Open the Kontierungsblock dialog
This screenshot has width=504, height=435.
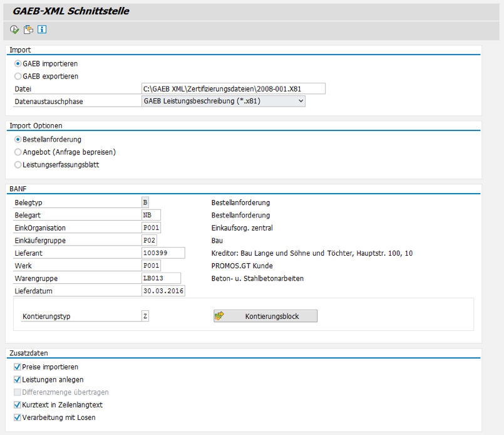pyautogui.click(x=265, y=316)
